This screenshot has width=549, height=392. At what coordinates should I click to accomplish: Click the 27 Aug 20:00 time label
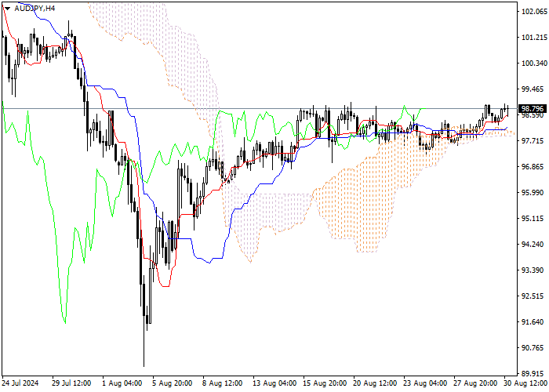click(x=475, y=383)
